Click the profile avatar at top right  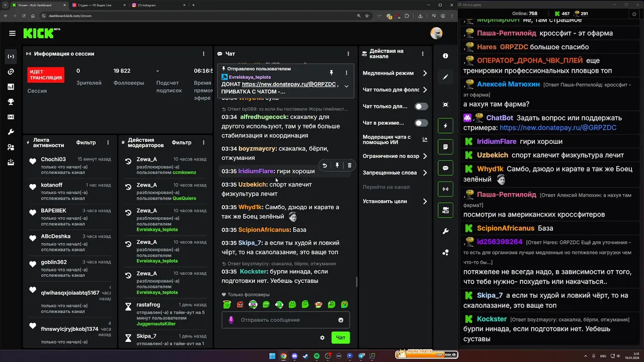[x=436, y=33]
